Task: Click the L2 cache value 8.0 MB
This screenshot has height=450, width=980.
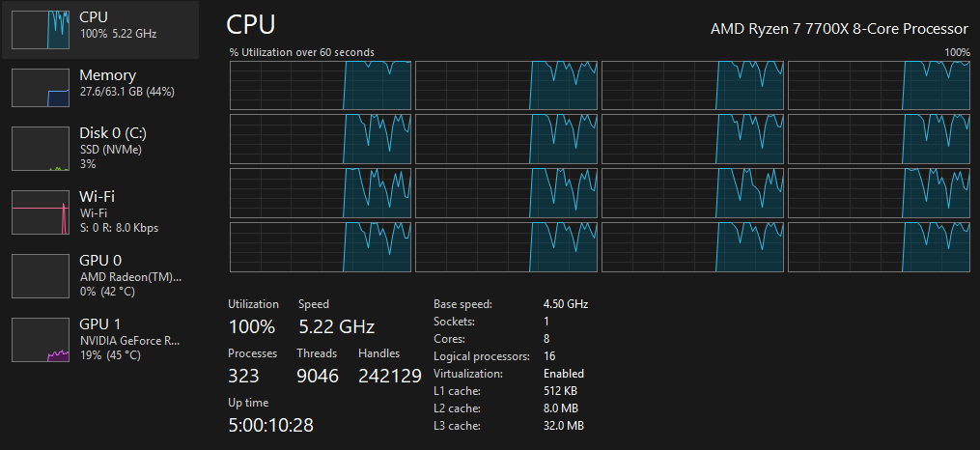Action: click(561, 408)
